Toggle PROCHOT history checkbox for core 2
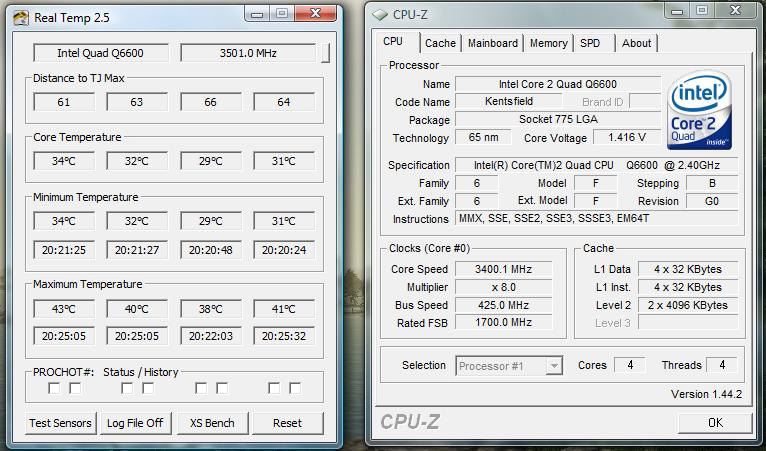 click(222, 388)
